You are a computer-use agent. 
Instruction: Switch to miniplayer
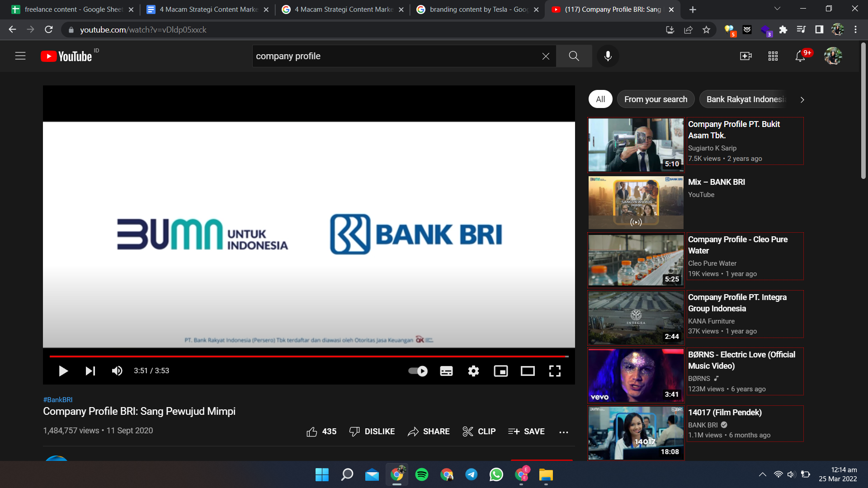pyautogui.click(x=501, y=371)
